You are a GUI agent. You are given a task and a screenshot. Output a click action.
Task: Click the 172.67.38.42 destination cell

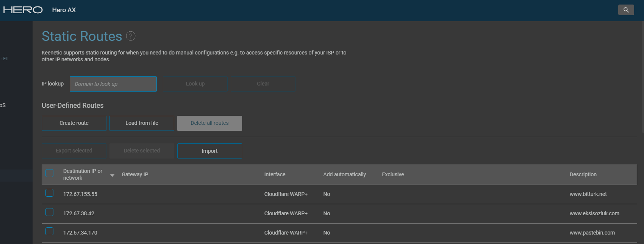[79, 213]
